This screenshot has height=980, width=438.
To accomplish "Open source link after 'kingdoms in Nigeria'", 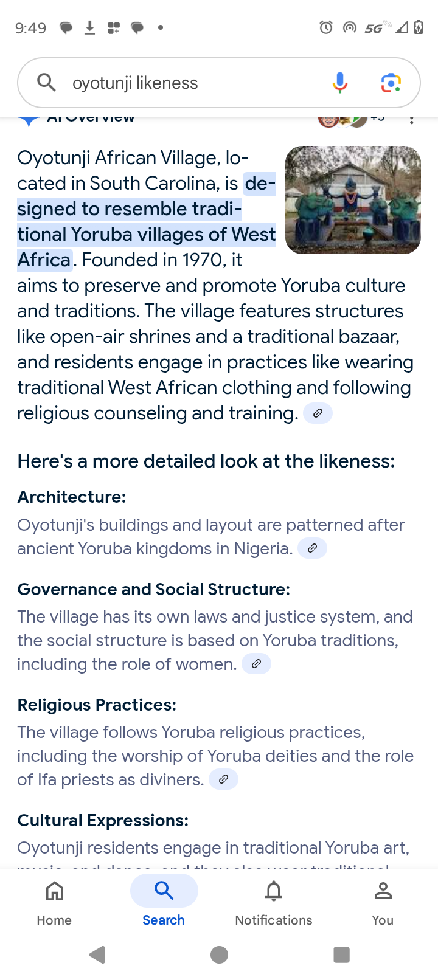I will point(312,548).
